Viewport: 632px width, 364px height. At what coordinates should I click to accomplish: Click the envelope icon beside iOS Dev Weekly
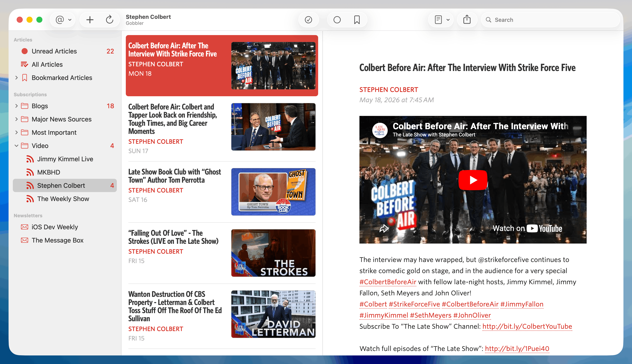[x=25, y=227]
